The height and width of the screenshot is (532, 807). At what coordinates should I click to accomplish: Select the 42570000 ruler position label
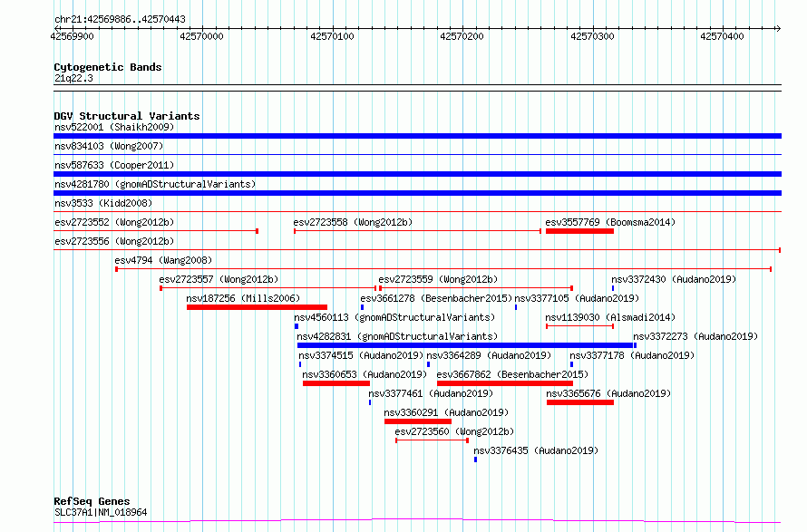click(x=201, y=36)
